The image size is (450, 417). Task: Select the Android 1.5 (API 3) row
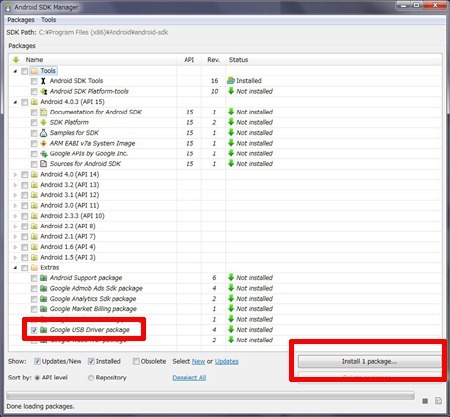point(226,257)
